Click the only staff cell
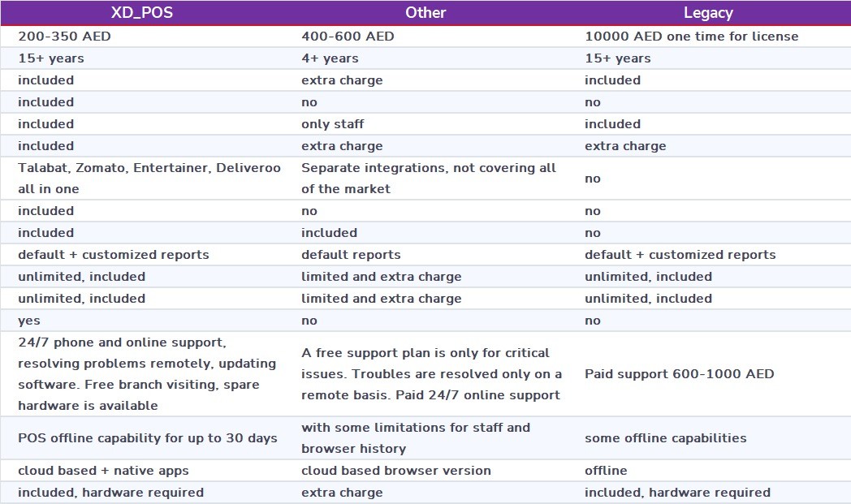Screen dimensions: 851x504 point(332,124)
